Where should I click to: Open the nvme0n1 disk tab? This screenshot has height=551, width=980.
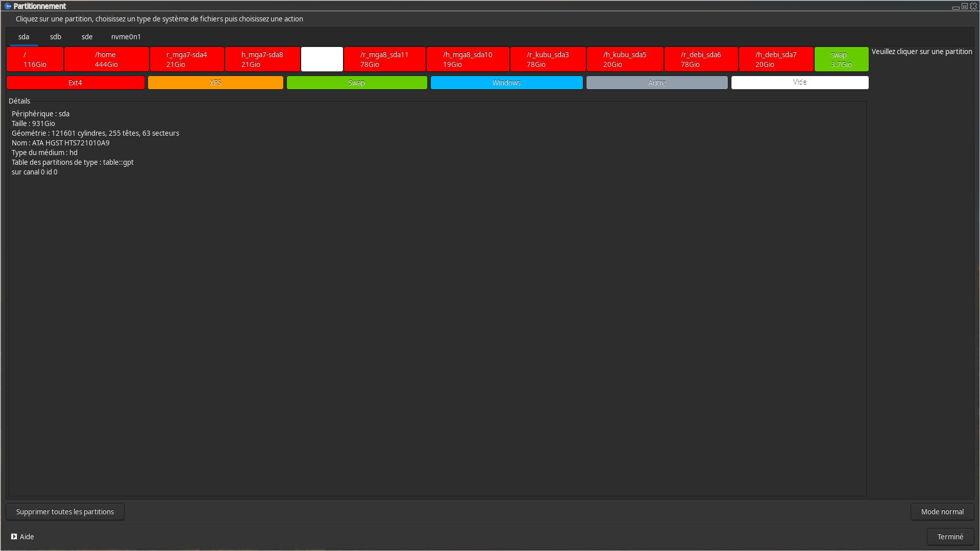(x=126, y=37)
